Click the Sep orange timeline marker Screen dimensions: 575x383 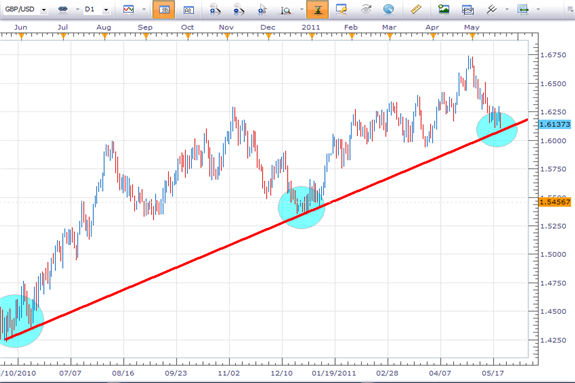146,36
